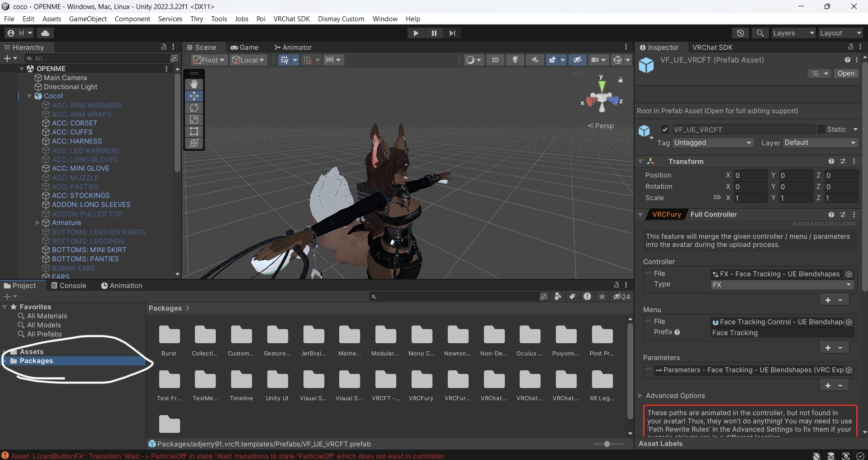Click the Open prefab button

pyautogui.click(x=846, y=73)
